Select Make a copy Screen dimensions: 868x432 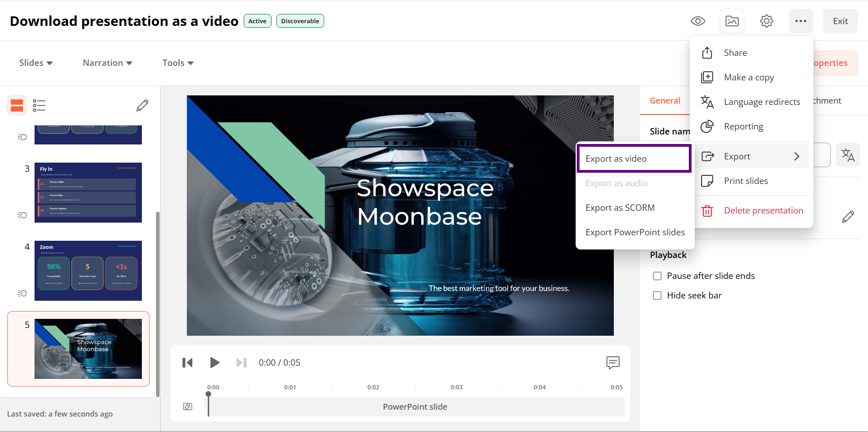click(x=751, y=77)
